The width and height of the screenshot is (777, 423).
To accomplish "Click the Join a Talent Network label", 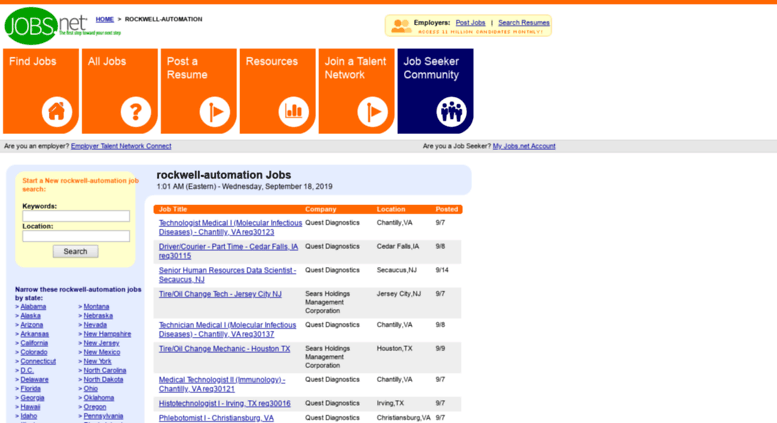I will click(x=355, y=68).
